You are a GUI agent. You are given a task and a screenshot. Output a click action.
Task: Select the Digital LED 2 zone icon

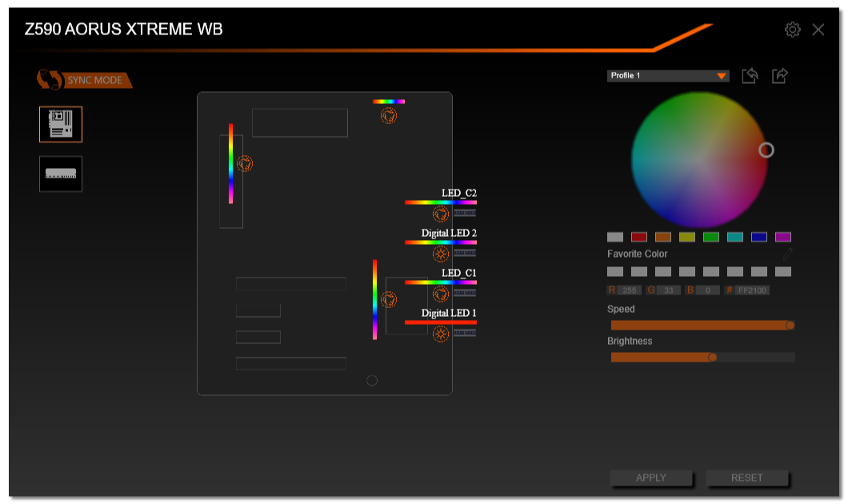441,254
